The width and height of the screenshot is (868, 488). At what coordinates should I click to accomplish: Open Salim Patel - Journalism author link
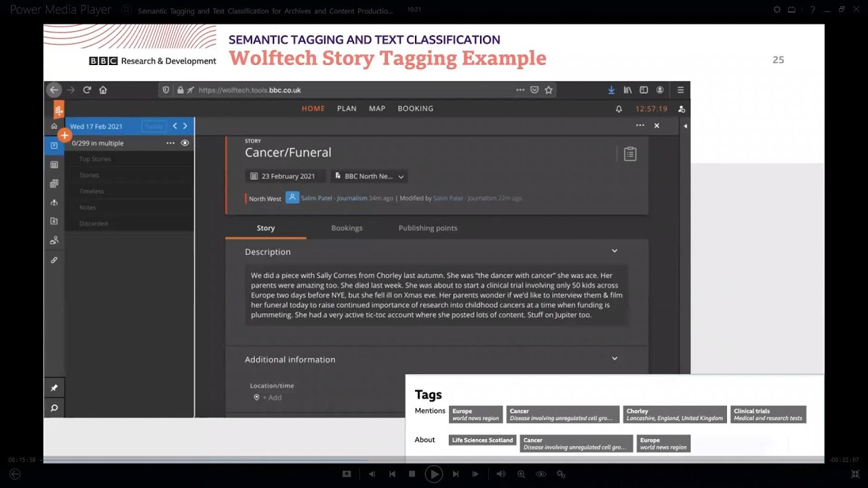pos(334,198)
